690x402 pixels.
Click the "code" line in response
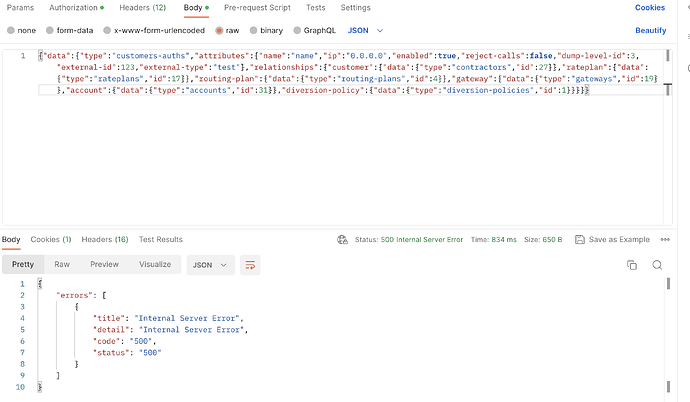click(x=124, y=341)
